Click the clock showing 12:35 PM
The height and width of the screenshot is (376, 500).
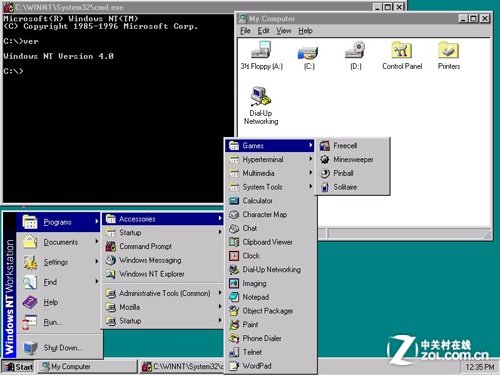click(479, 367)
